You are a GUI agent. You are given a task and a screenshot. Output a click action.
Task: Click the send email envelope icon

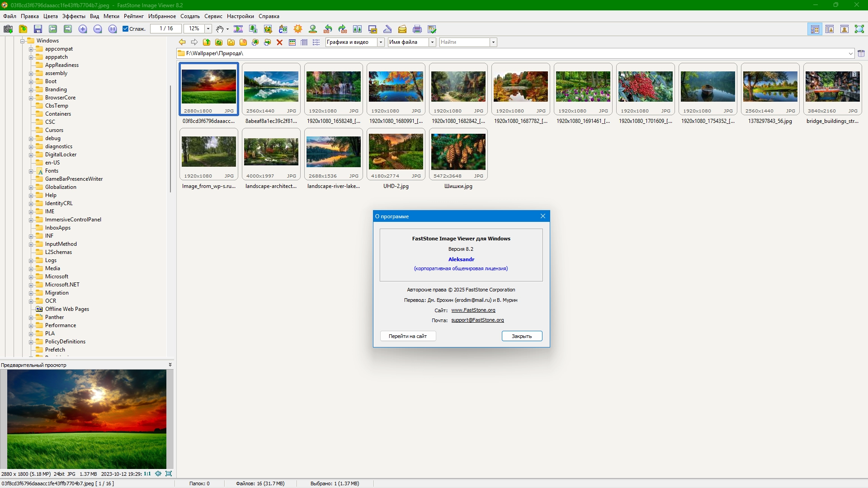coord(402,29)
